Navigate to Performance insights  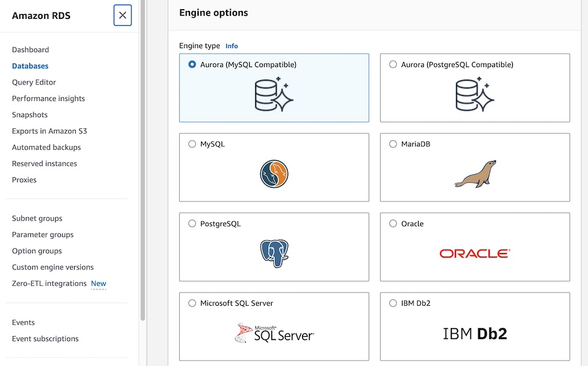pos(48,99)
